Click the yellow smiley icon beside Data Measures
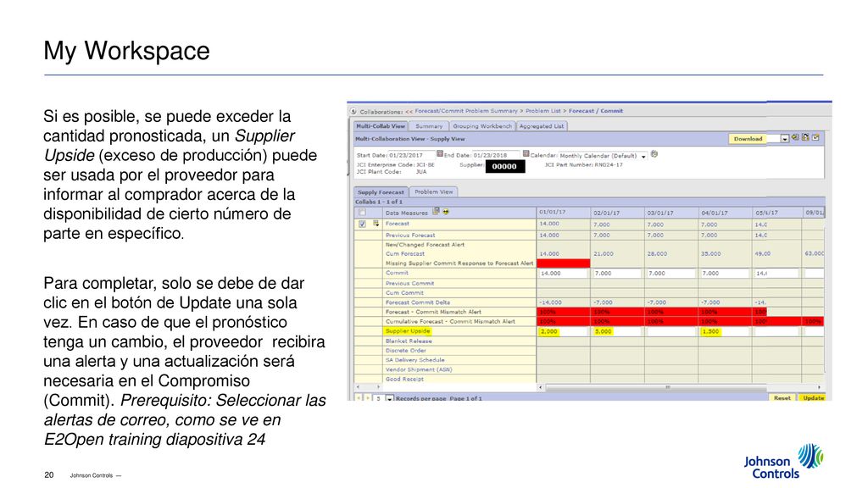The width and height of the screenshot is (868, 488). point(446,212)
